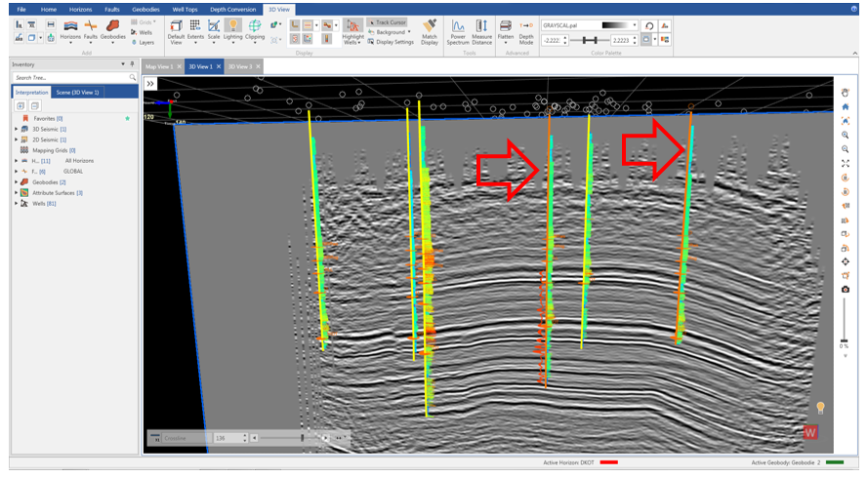Adjust the color palette range slider

[589, 40]
